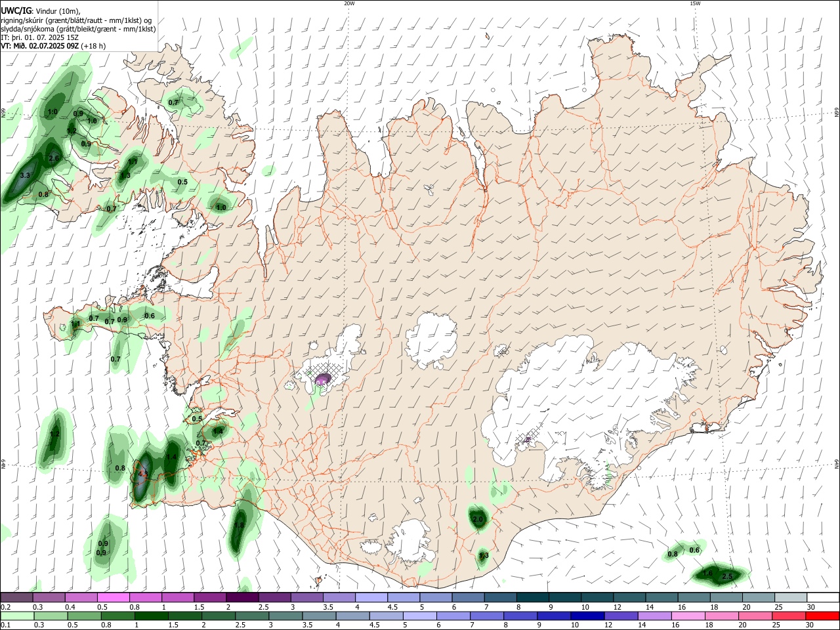Screen dimensions: 840x630
Task: Click the 2.5 precipitation value in the southeast sea
Action: [x=726, y=577]
